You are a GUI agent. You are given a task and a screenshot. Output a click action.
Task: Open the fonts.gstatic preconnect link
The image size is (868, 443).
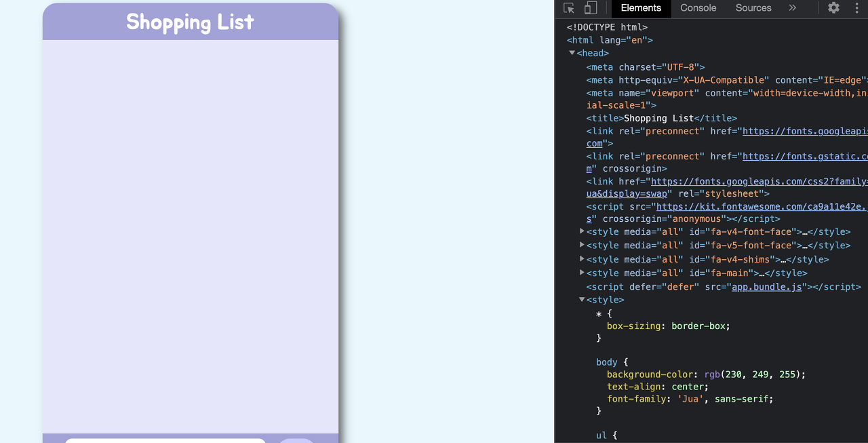tap(805, 157)
